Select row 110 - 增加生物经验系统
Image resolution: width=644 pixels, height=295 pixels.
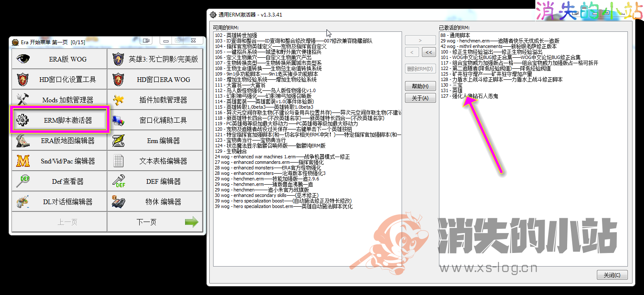coord(308,79)
